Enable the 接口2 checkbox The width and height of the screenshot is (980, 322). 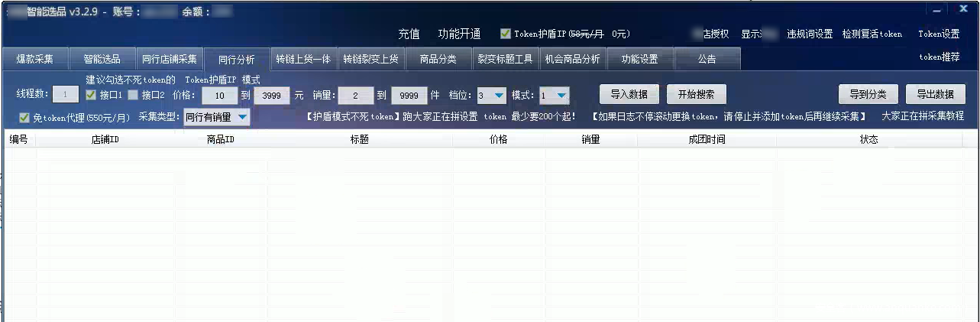click(x=133, y=95)
